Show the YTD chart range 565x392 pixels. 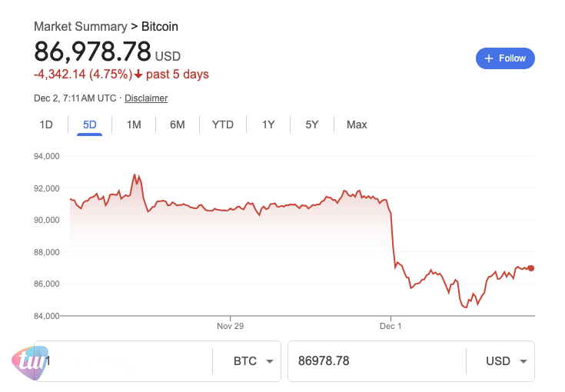(x=223, y=125)
